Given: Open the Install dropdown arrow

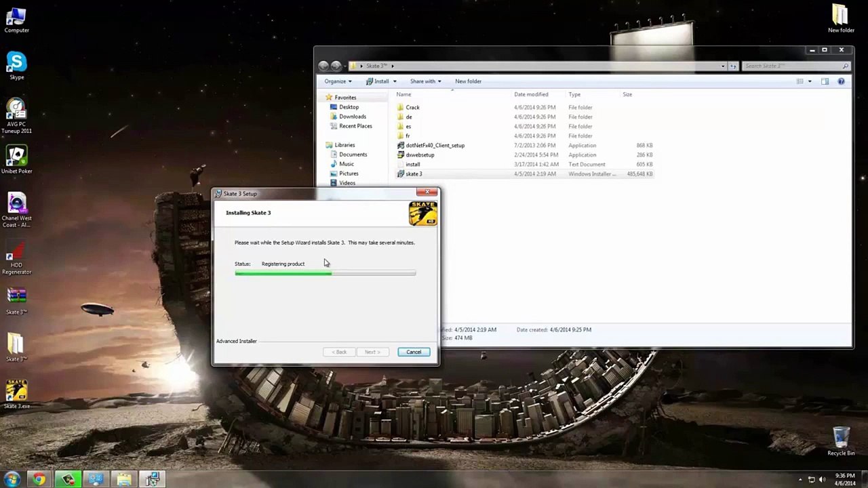Looking at the screenshot, I should click(395, 81).
